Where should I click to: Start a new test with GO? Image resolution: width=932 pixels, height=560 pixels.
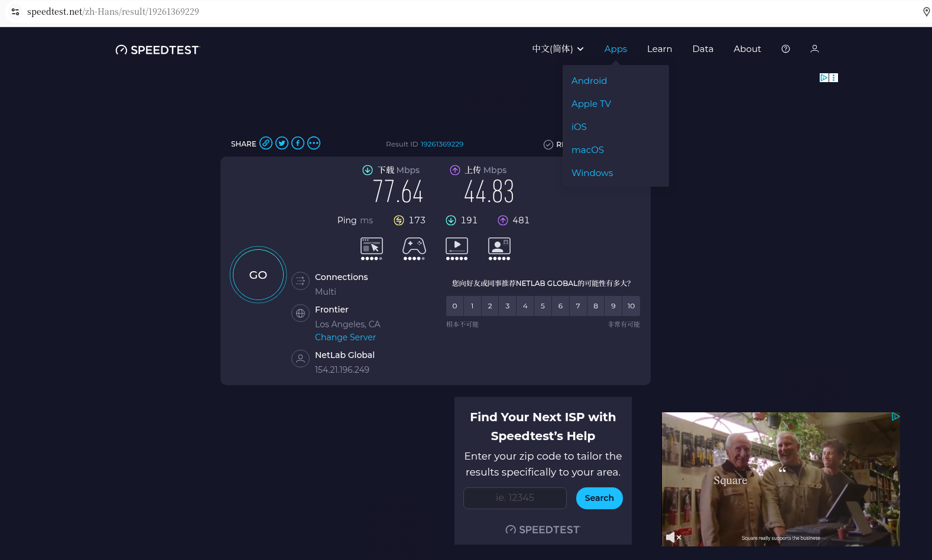(x=258, y=275)
